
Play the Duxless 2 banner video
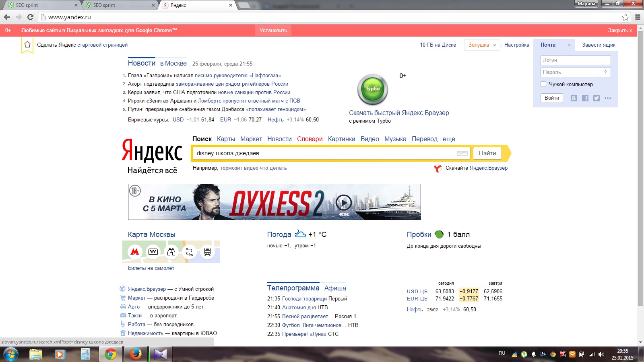[344, 202]
